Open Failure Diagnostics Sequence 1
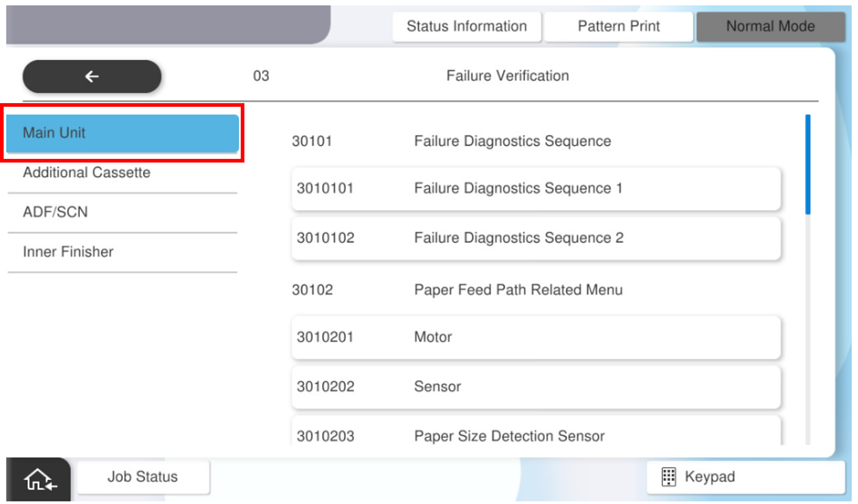This screenshot has height=504, width=858. click(536, 189)
